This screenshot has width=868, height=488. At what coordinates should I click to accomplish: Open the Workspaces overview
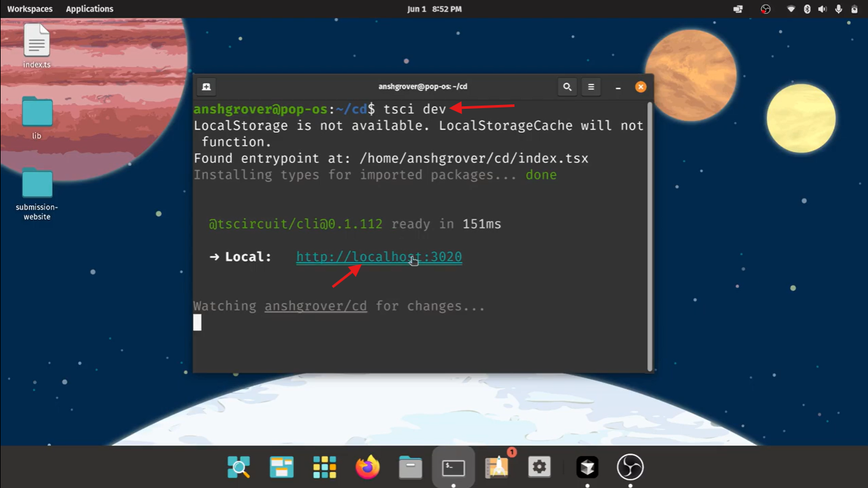click(30, 9)
